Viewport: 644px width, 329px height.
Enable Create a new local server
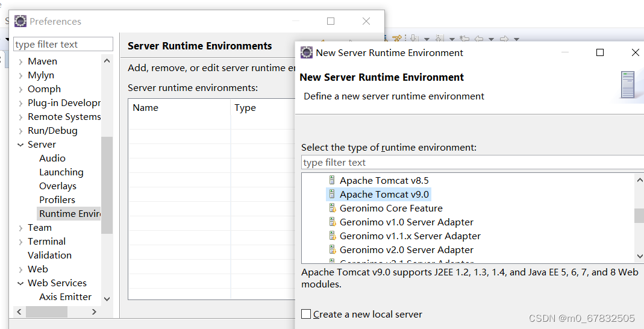tap(306, 314)
